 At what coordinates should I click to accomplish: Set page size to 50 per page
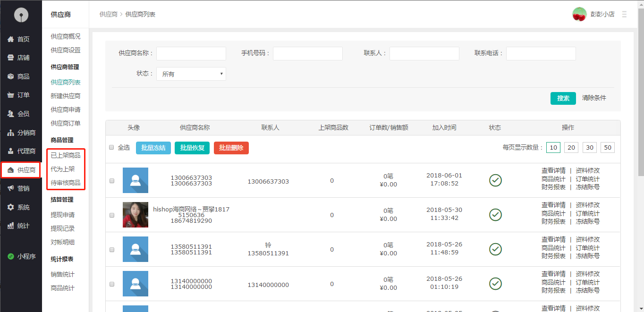point(608,148)
